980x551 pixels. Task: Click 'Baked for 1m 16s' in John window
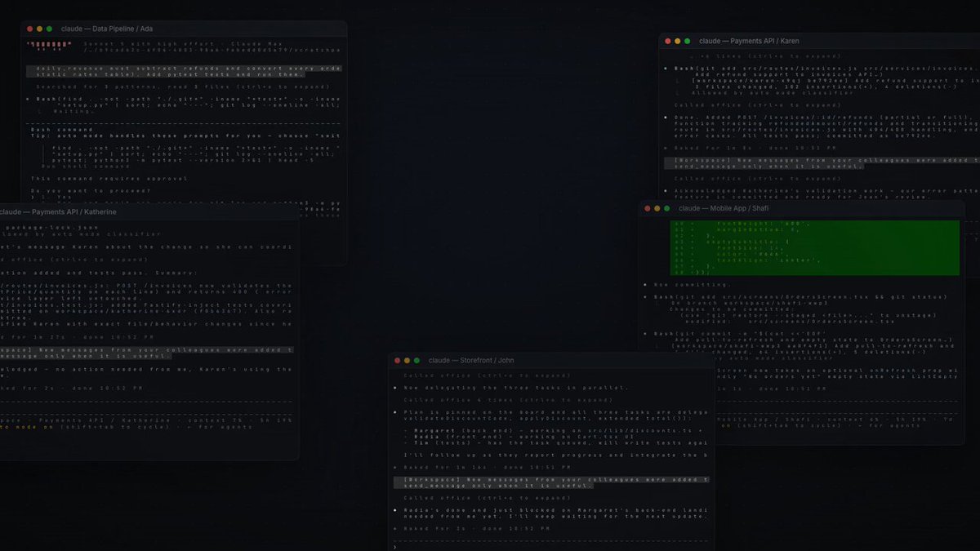(x=482, y=467)
